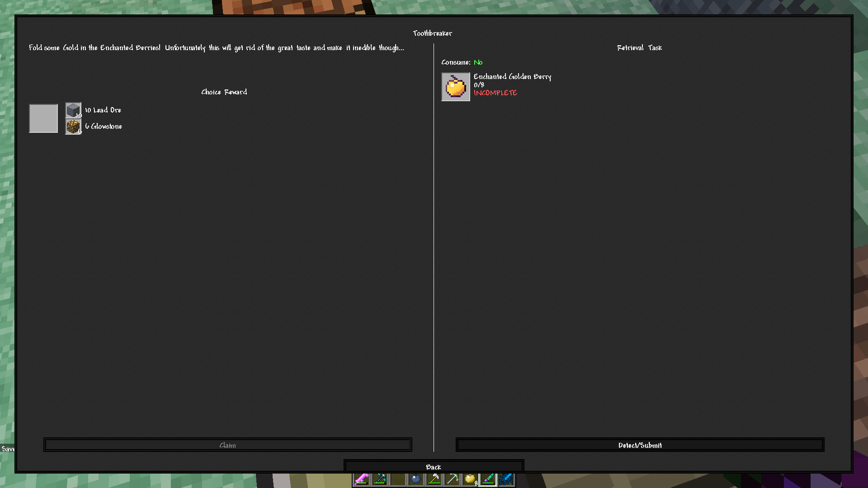Click the red INCOMPLETE status text
Image resolution: width=868 pixels, height=488 pixels.
[495, 93]
